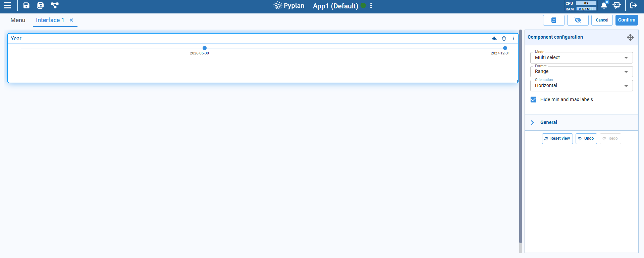Delete the Year component with the trash icon
This screenshot has width=644, height=258.
(x=504, y=39)
